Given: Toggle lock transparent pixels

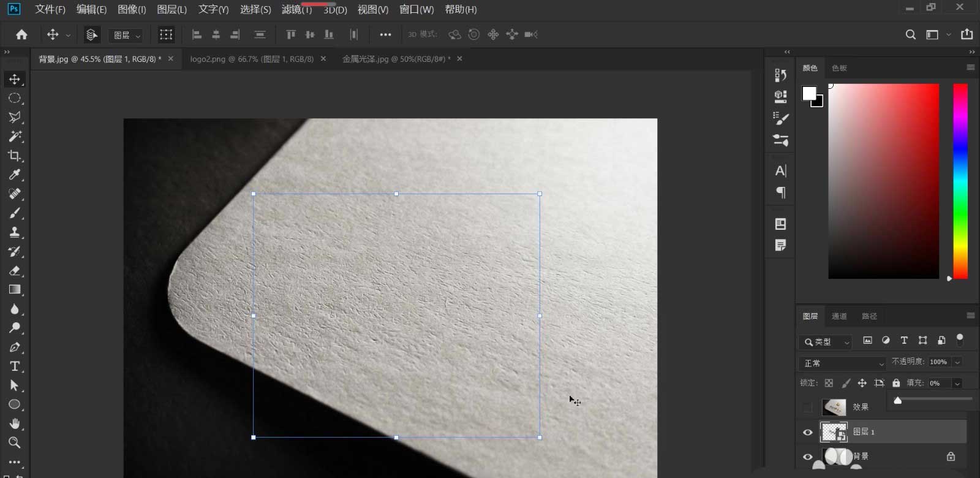Looking at the screenshot, I should tap(829, 383).
